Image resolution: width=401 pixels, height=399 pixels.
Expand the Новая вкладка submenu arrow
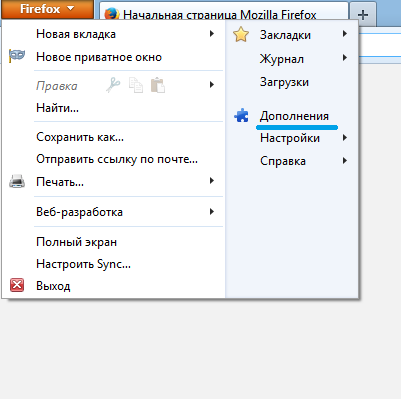pyautogui.click(x=212, y=34)
